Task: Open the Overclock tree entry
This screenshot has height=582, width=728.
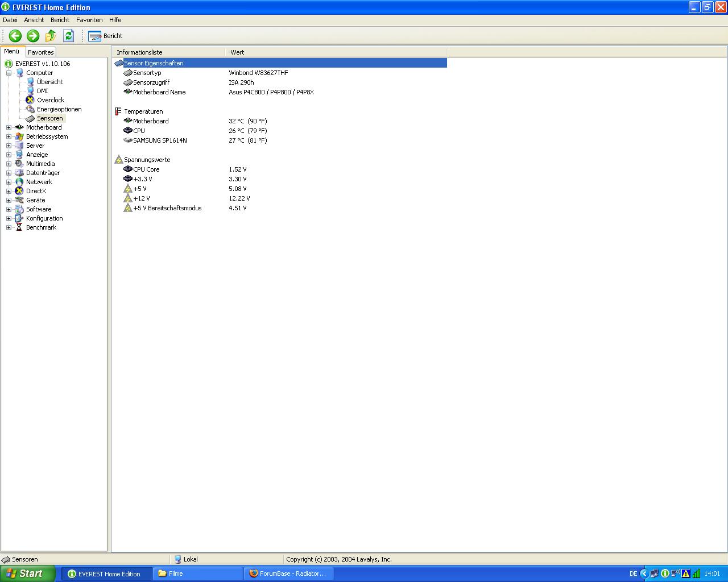Action: tap(51, 100)
